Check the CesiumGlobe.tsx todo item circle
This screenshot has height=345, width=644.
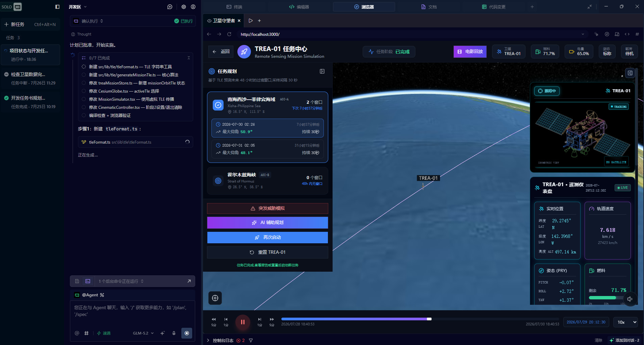point(84,91)
